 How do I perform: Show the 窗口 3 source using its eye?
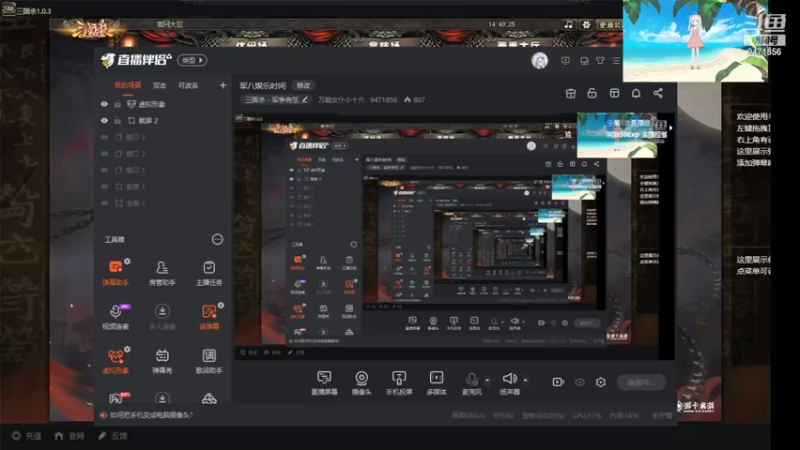104,137
